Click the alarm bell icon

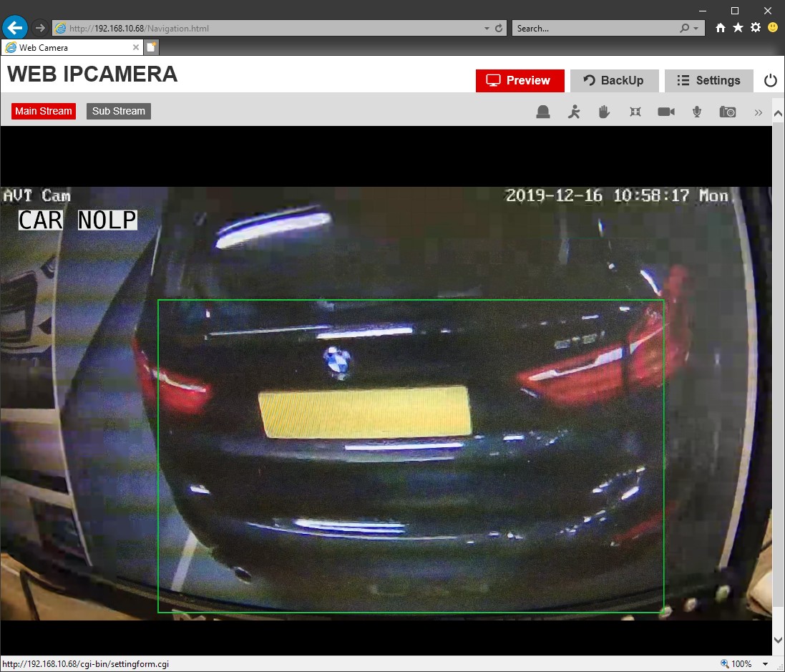(542, 112)
